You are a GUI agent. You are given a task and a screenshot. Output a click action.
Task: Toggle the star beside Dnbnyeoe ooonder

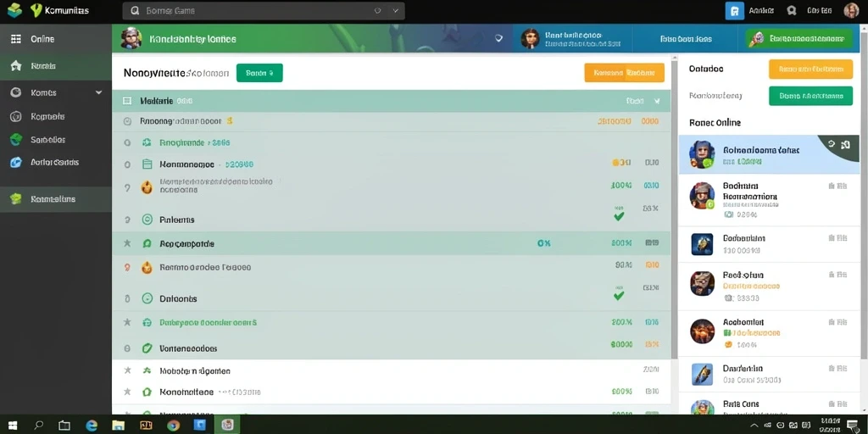(x=127, y=322)
